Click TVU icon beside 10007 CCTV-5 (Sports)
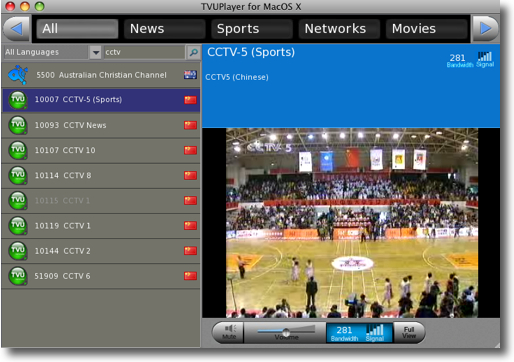This screenshot has width=514, height=362. (x=18, y=100)
